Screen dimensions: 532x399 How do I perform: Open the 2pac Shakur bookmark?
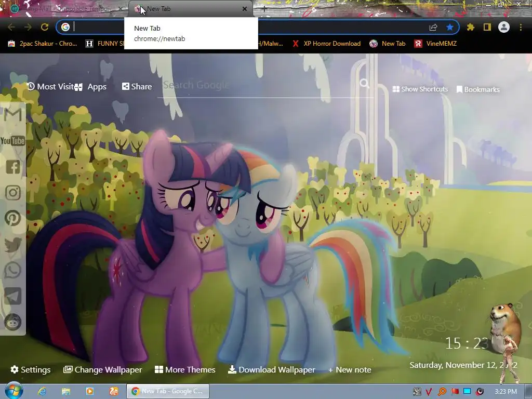pyautogui.click(x=43, y=44)
